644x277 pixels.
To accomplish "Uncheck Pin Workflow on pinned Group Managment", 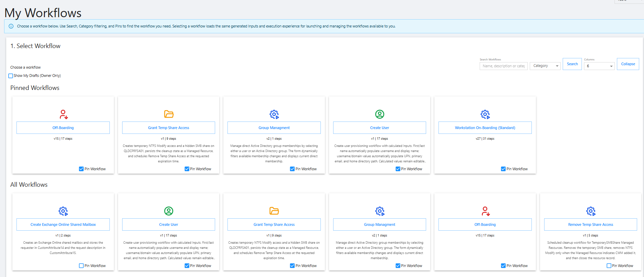I will coord(292,169).
